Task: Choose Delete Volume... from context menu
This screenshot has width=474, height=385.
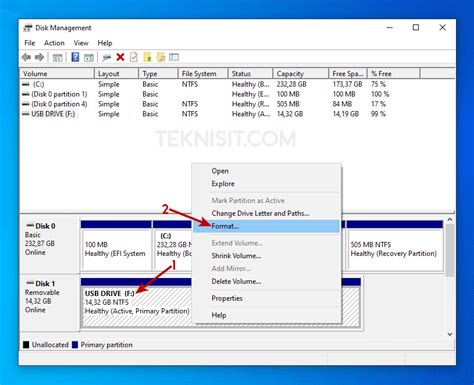Action: point(266,282)
